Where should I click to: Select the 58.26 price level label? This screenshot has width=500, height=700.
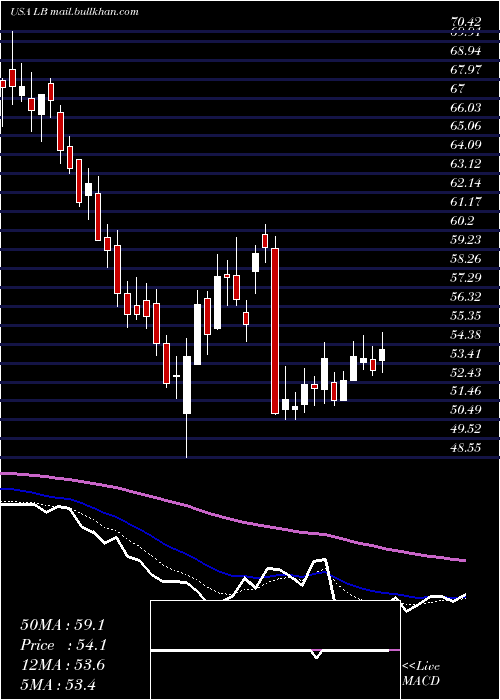[466, 258]
